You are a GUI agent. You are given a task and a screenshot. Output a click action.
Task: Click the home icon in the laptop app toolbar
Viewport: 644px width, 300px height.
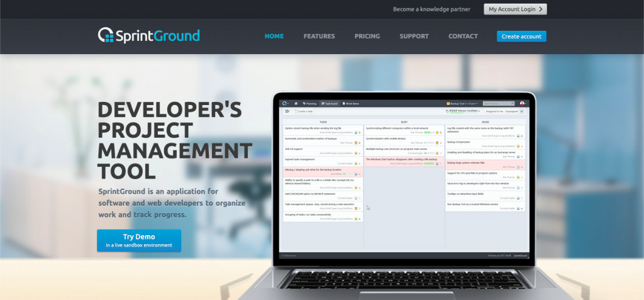[296, 104]
